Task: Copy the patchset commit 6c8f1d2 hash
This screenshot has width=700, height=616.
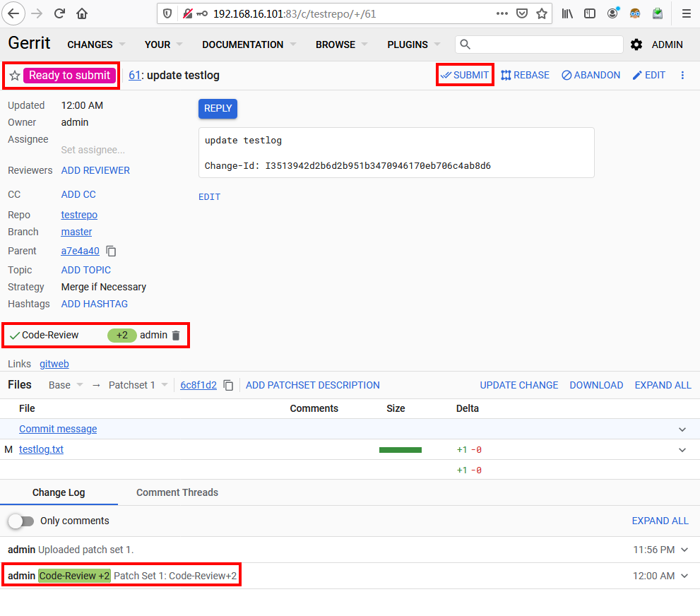Action: tap(228, 385)
